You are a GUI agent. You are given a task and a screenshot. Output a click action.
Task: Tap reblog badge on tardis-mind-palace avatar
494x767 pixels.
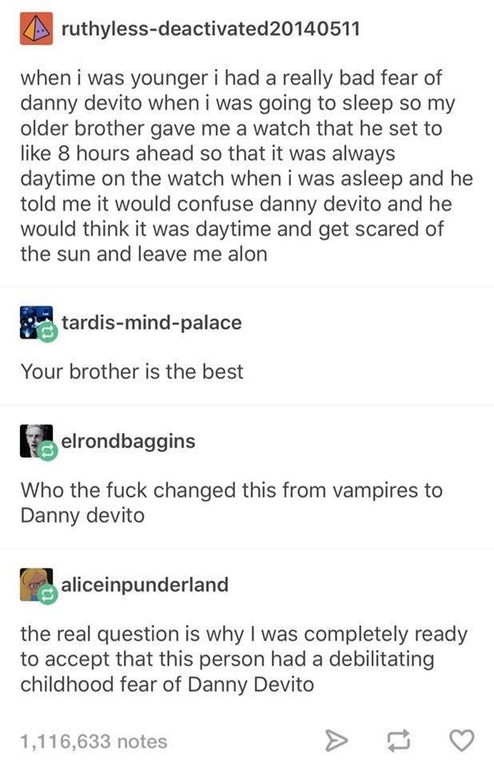pos(48,333)
